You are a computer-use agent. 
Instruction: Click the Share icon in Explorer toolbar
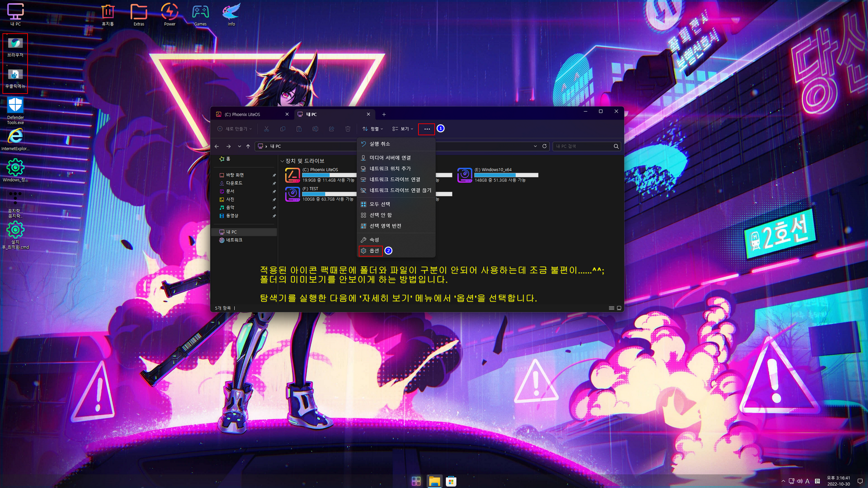(331, 129)
